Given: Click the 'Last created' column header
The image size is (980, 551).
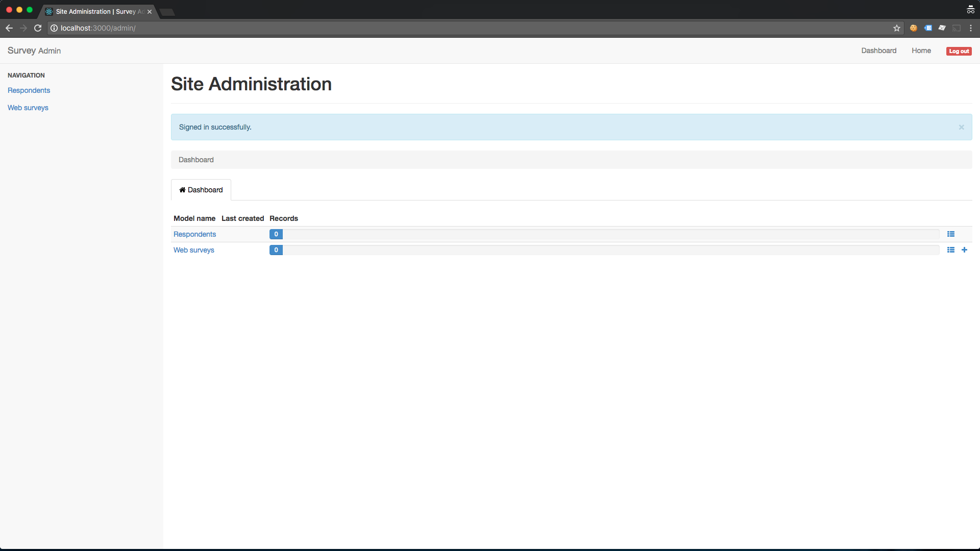Looking at the screenshot, I should 242,218.
